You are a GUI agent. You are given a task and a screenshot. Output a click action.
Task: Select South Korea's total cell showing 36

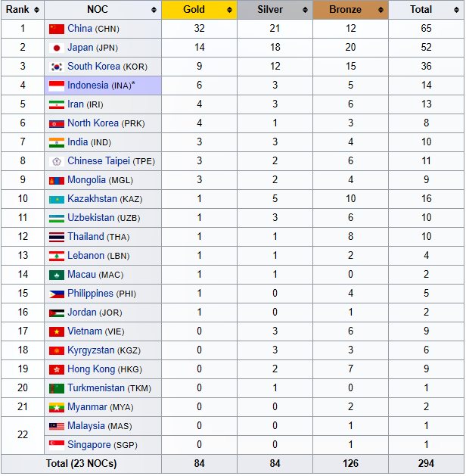[426, 66]
